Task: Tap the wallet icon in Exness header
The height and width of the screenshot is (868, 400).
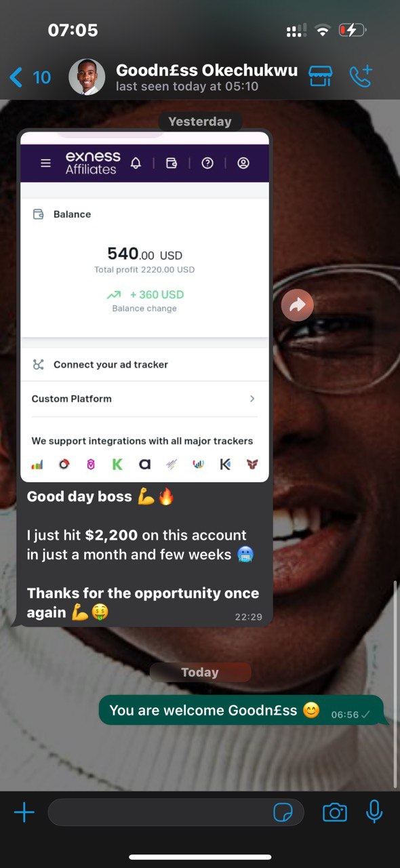Action: 172,163
